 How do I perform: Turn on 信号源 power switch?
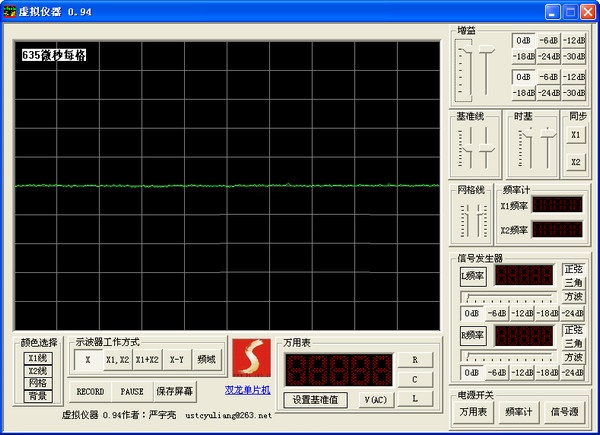pyautogui.click(x=566, y=411)
